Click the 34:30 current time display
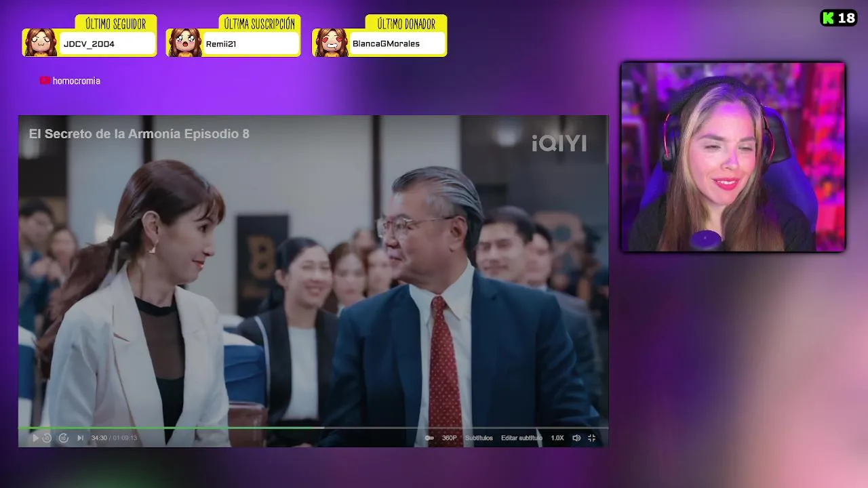 click(99, 438)
